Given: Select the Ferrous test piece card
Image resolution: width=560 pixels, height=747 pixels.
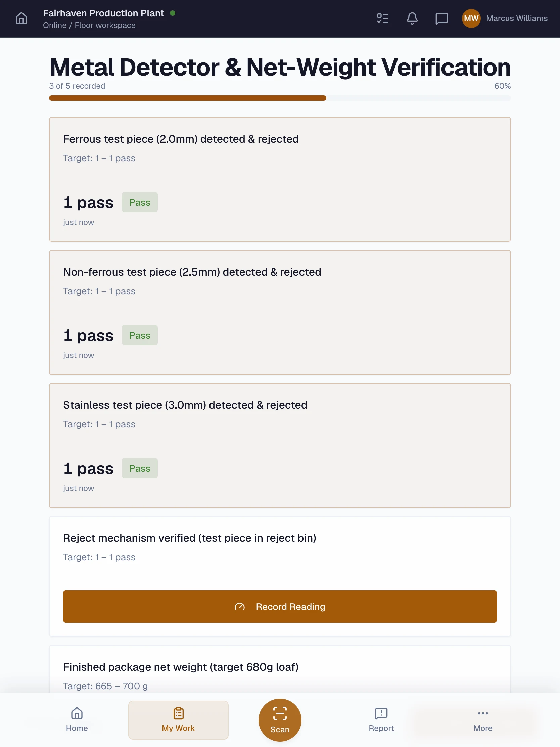Looking at the screenshot, I should (280, 179).
